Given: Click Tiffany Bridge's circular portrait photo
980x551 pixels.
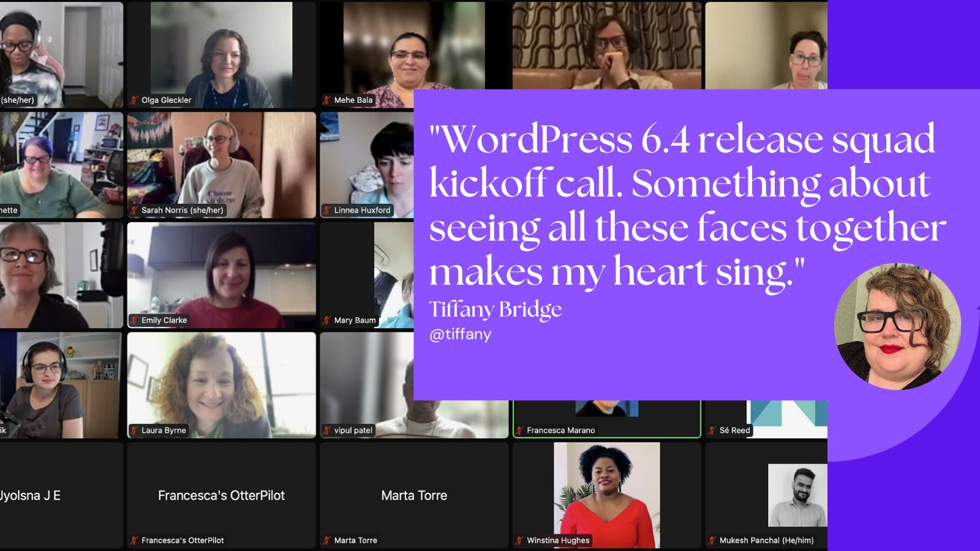Looking at the screenshot, I should pos(897,326).
